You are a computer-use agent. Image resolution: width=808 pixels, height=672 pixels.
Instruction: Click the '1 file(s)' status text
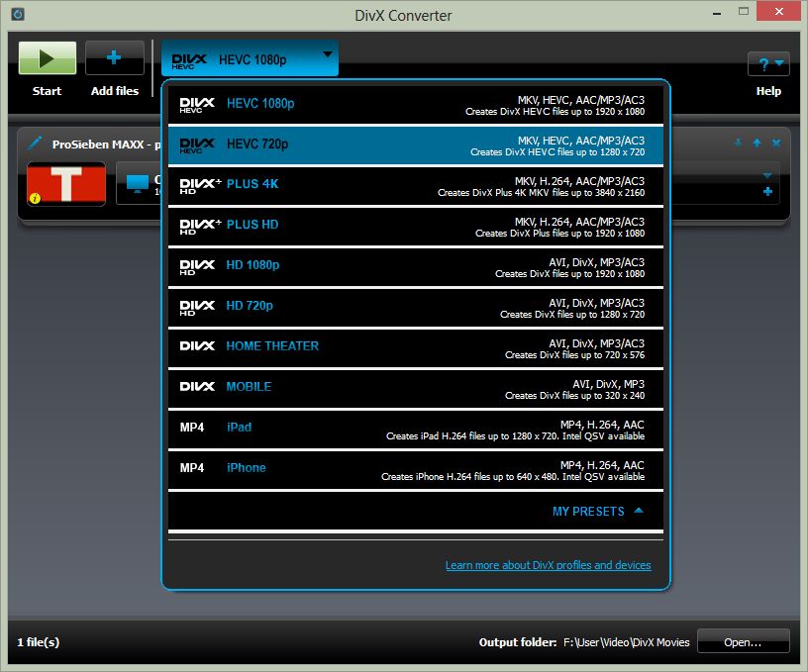39,642
